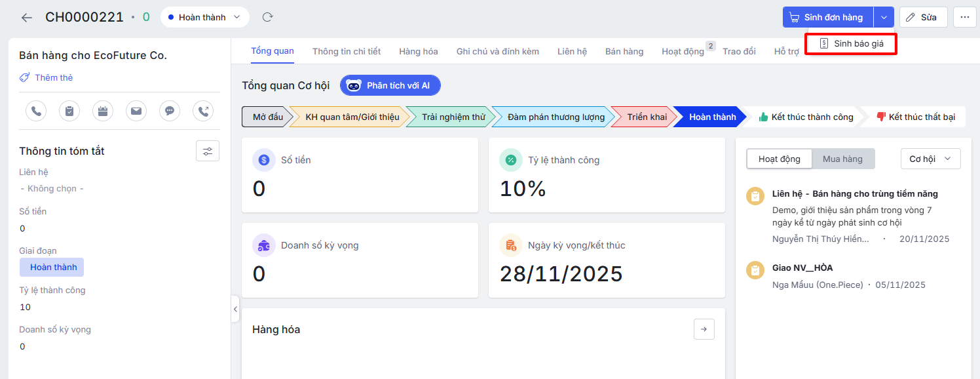This screenshot has height=379, width=980.
Task: Open the calendar schedule icon
Action: [x=103, y=111]
